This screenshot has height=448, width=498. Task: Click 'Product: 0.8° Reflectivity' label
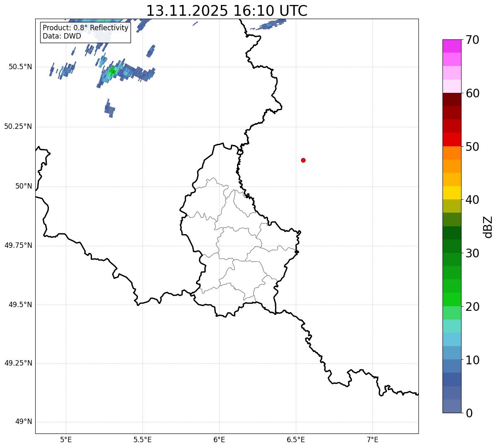coord(86,28)
